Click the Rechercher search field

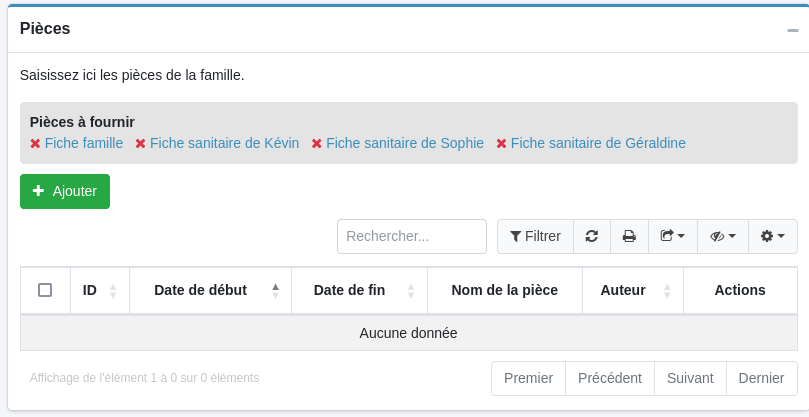411,236
